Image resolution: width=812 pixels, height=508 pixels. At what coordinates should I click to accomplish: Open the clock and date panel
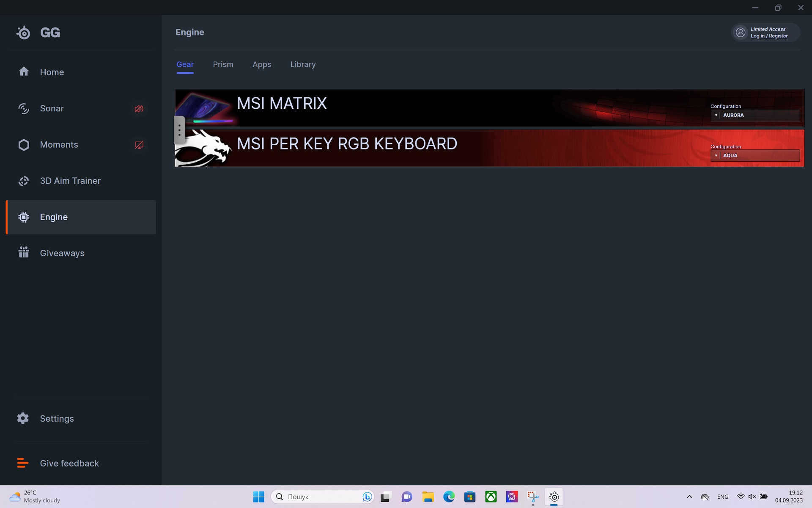coord(789,497)
